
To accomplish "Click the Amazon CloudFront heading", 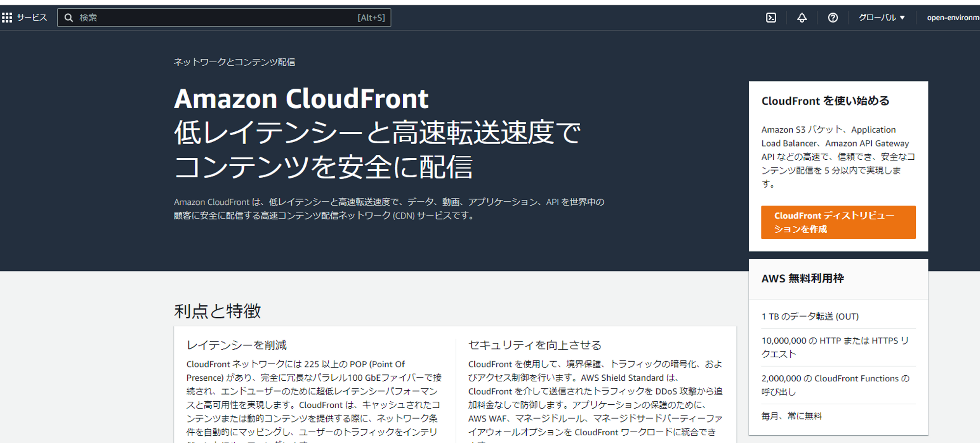I will pos(301,98).
